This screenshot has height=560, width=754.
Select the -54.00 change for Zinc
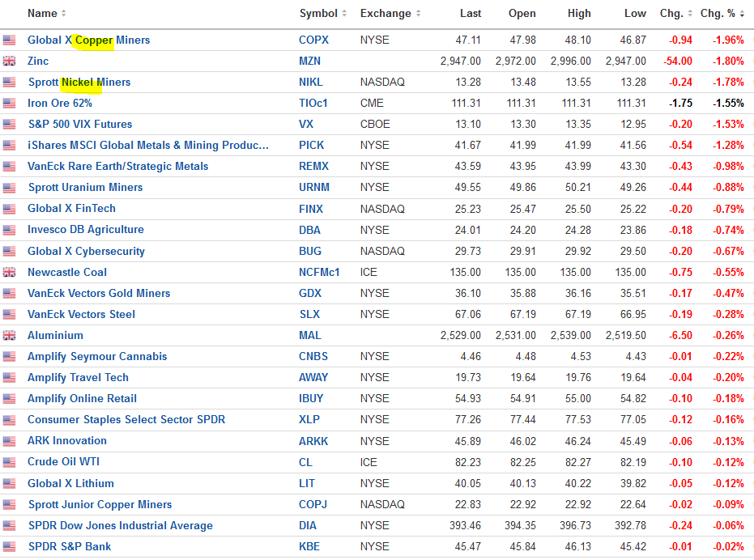point(678,61)
